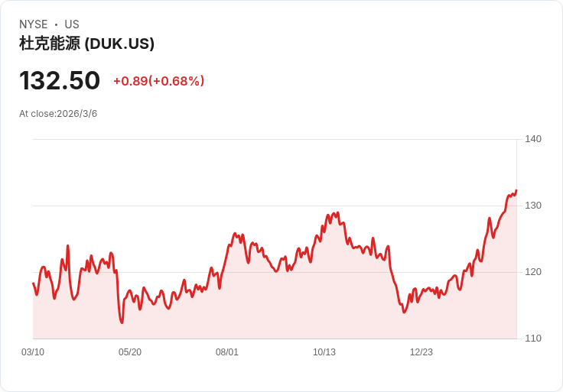Image resolution: width=563 pixels, height=392 pixels.
Task: Click the 120 y-axis label
Action: coord(533,272)
